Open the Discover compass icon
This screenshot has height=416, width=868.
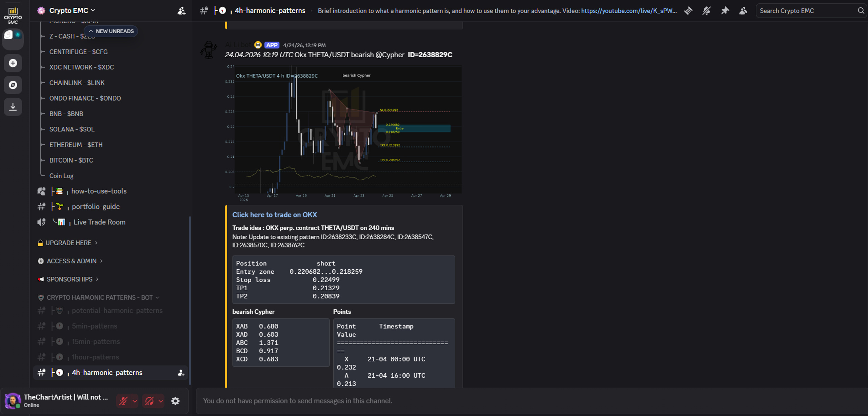coord(13,85)
